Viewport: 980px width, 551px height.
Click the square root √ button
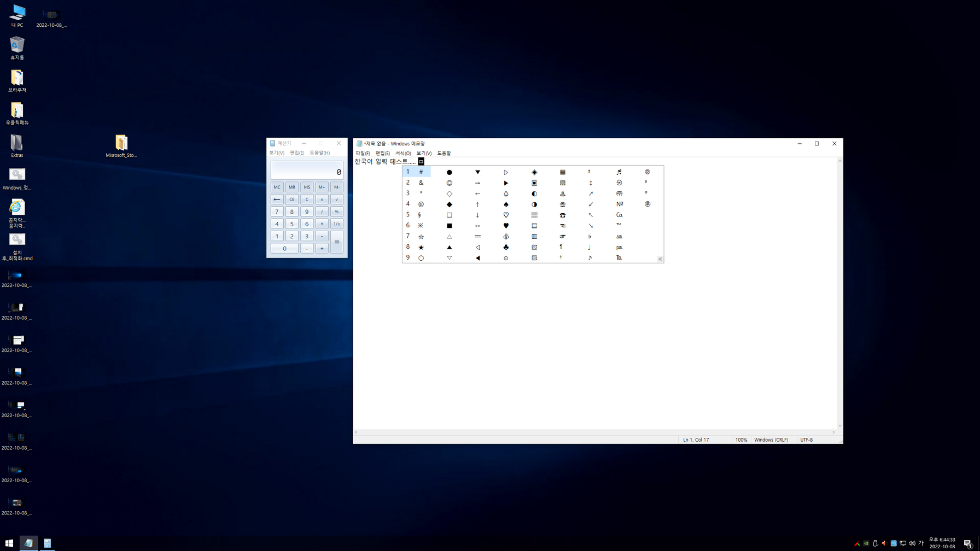[337, 200]
